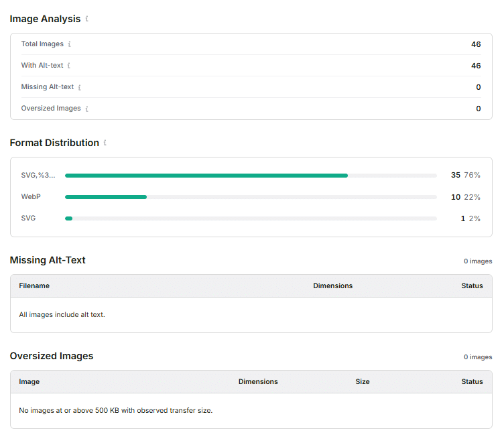The height and width of the screenshot is (443, 504).
Task: Click the WebP format progress bar
Action: pyautogui.click(x=251, y=197)
